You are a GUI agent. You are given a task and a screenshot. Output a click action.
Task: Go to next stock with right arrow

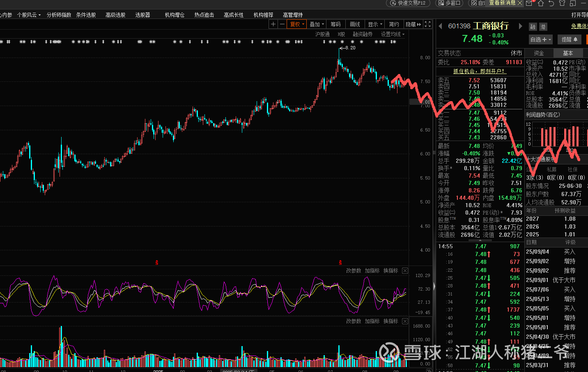[520, 26]
